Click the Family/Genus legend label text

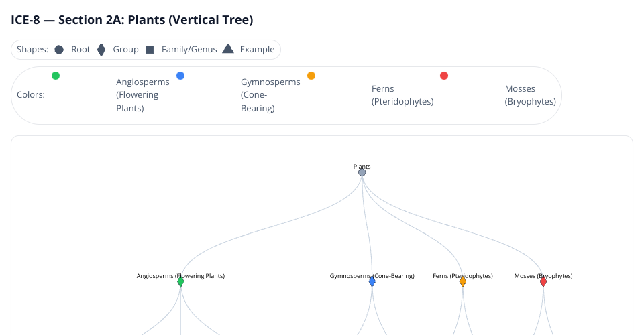[x=189, y=50]
